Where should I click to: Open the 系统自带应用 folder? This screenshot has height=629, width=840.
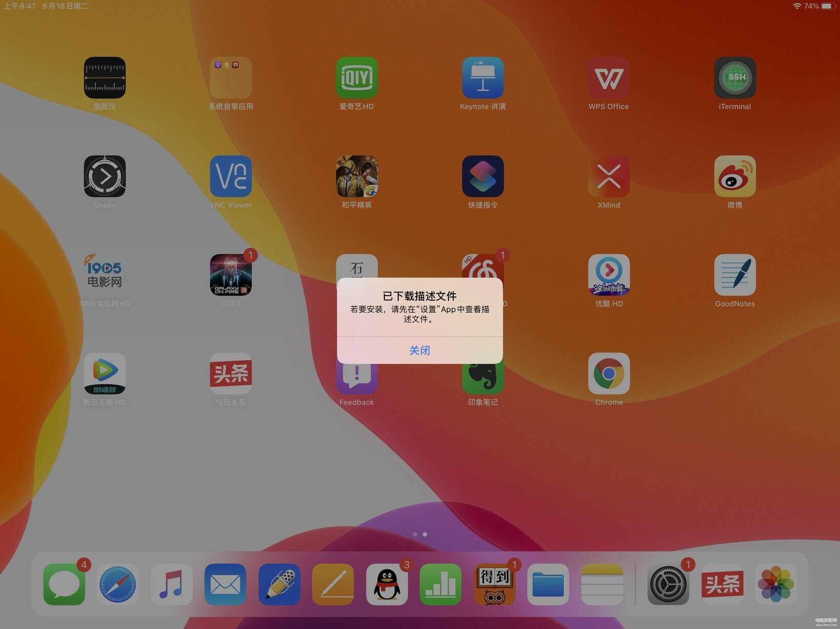click(x=231, y=78)
